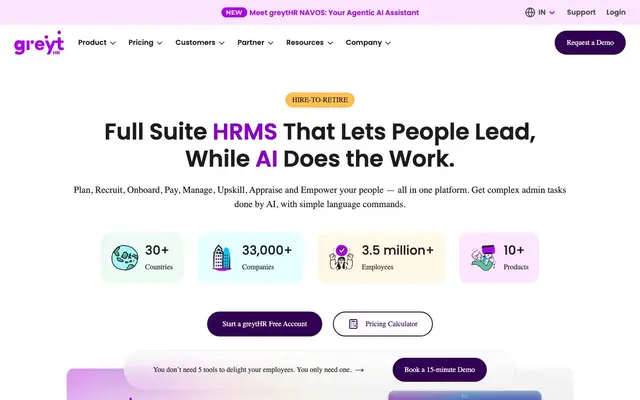Expand the Resources chevron arrow
The width and height of the screenshot is (640, 400).
pyautogui.click(x=330, y=43)
